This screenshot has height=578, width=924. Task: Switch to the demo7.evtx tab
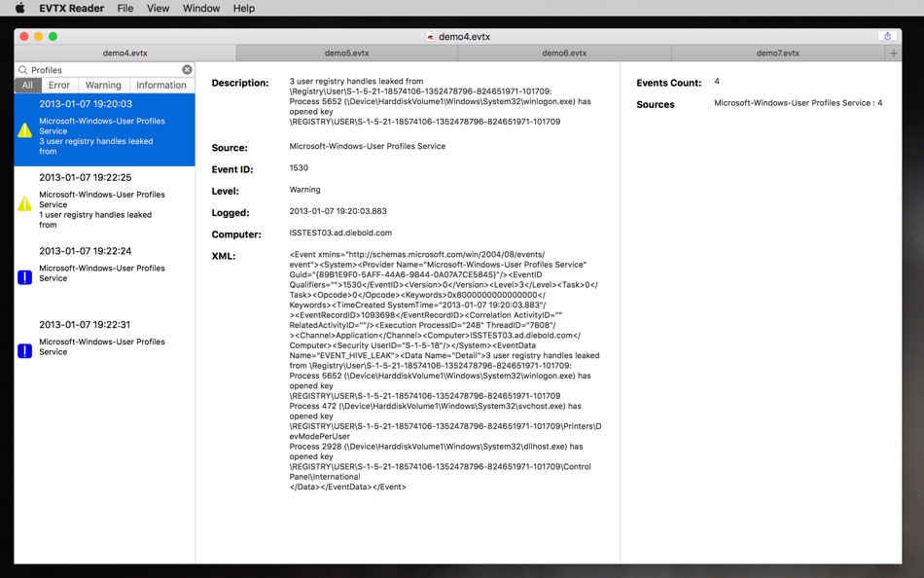[x=778, y=54]
